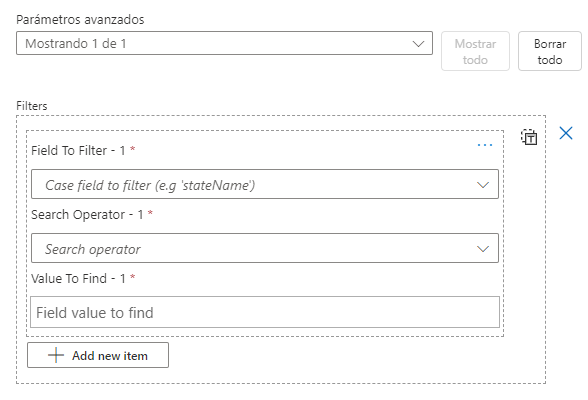Click the Mostrar todo button

point(475,51)
